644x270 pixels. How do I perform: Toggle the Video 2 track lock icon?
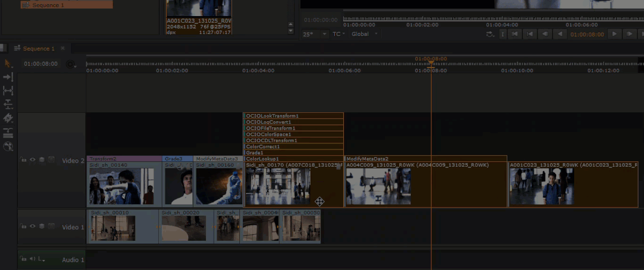[23, 160]
